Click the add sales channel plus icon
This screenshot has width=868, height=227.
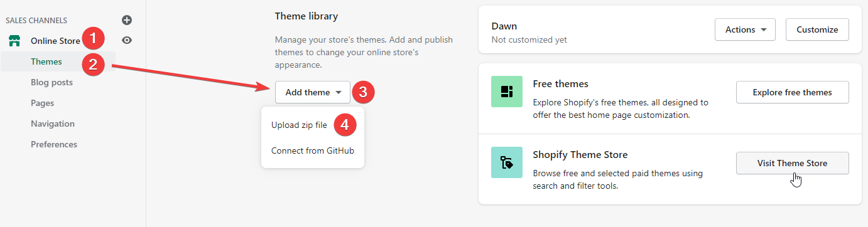[x=127, y=20]
